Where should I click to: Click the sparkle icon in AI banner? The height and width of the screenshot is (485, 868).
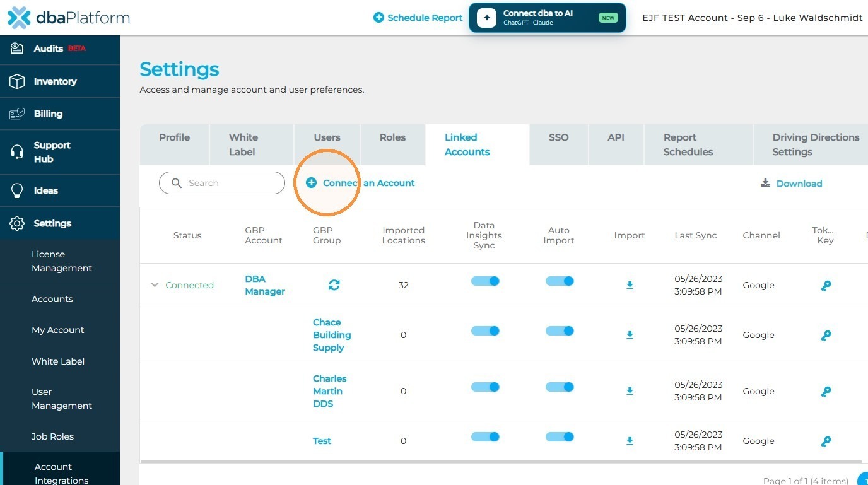coord(486,18)
